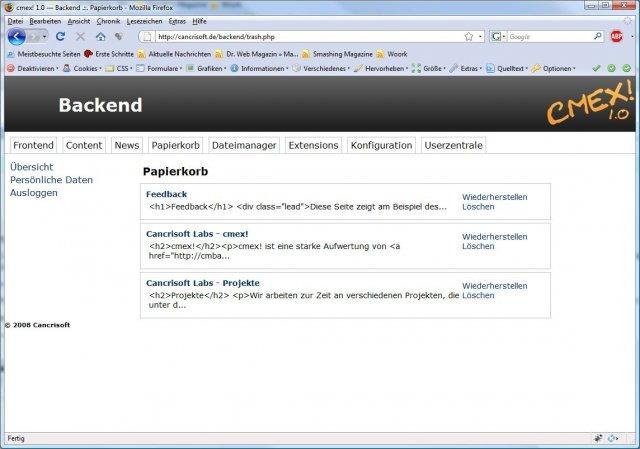Open the Ansicht menu
This screenshot has height=449, width=640.
click(x=79, y=21)
